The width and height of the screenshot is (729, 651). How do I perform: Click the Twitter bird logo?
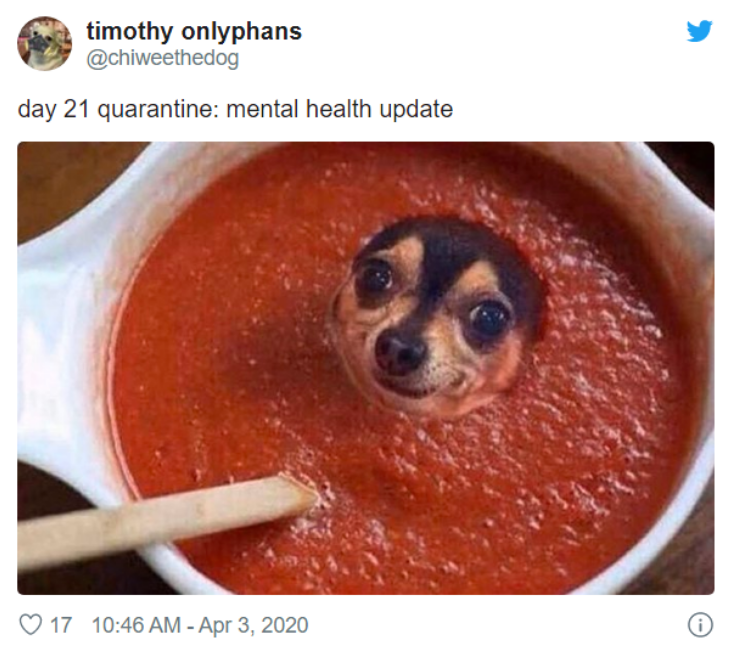(x=700, y=31)
